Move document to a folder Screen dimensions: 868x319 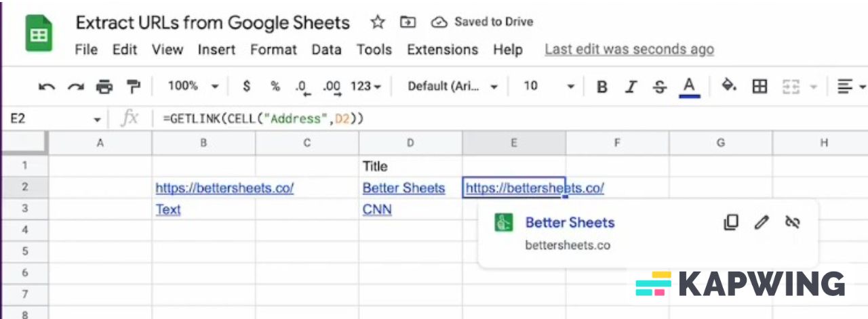click(x=408, y=22)
